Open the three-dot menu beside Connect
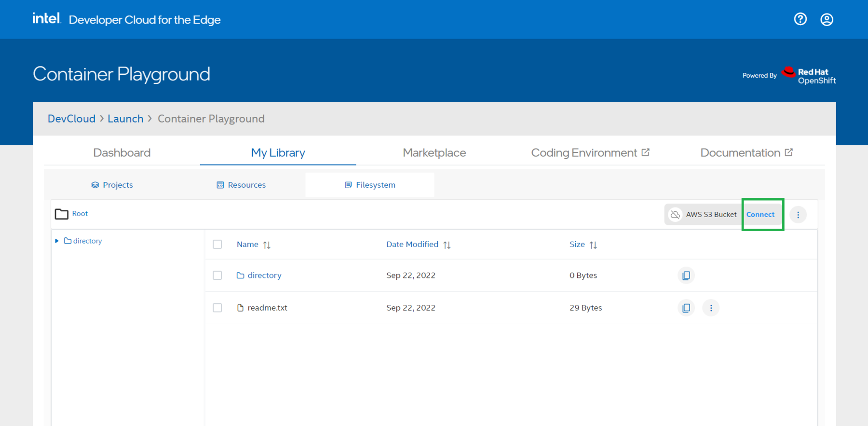 click(798, 215)
